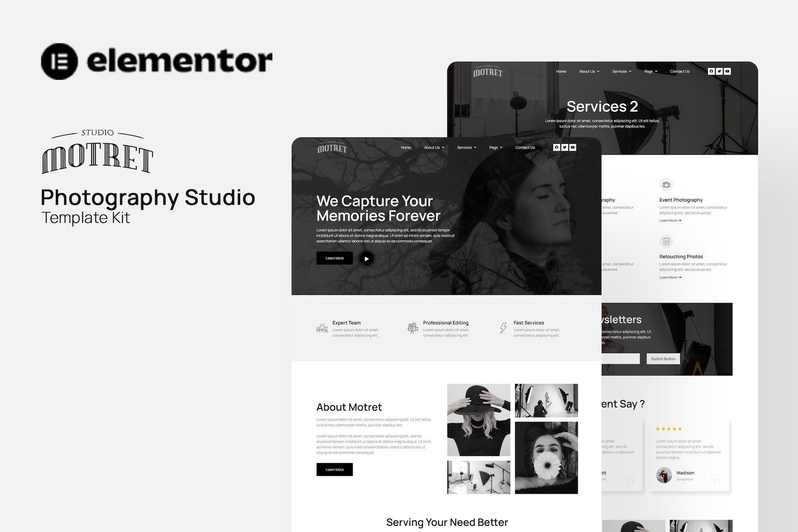Expand the Services dropdown navigation menu

[466, 147]
